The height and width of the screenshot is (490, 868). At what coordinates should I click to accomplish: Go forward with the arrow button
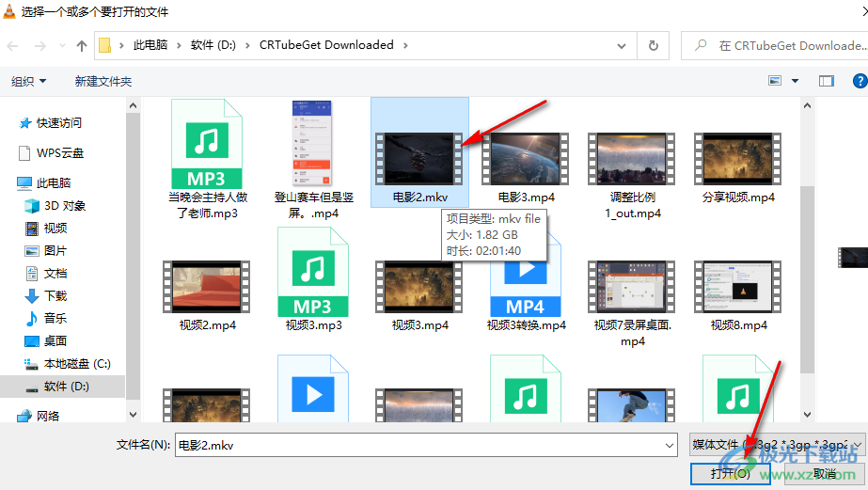[39, 46]
